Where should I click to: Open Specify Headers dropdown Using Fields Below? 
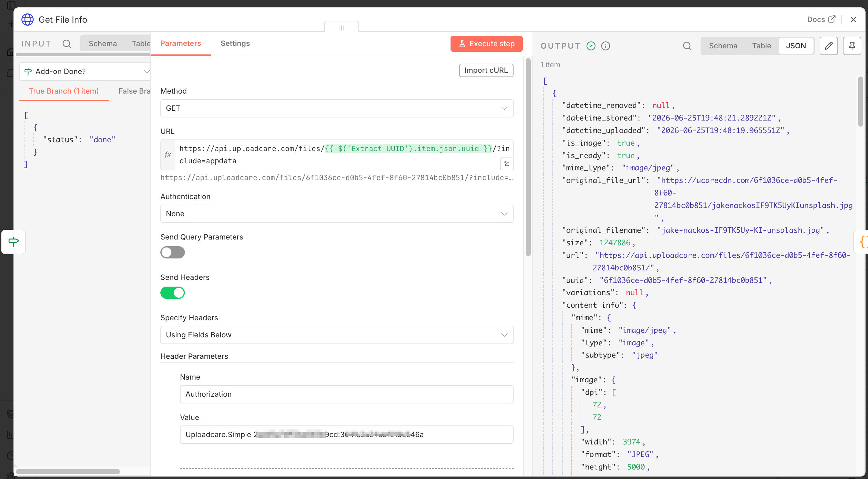pyautogui.click(x=337, y=335)
